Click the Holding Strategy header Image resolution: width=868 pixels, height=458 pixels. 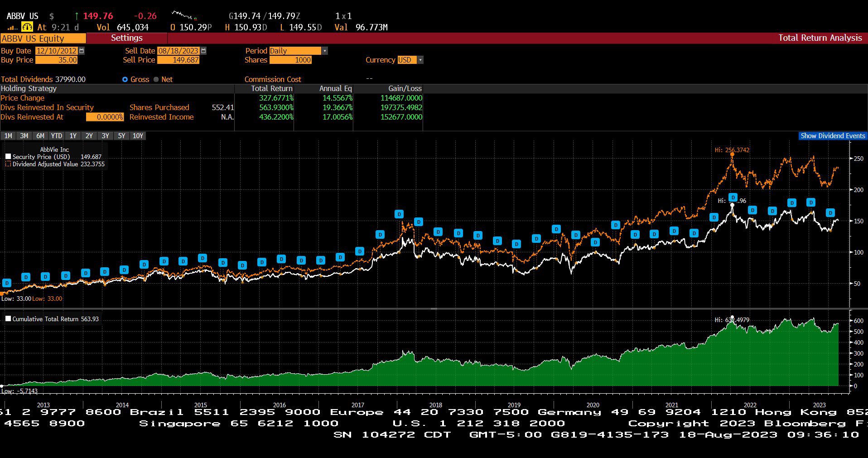[29, 88]
